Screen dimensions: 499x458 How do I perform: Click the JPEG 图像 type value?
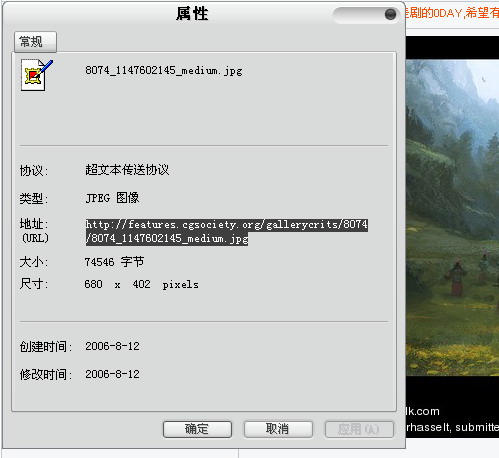tap(112, 198)
